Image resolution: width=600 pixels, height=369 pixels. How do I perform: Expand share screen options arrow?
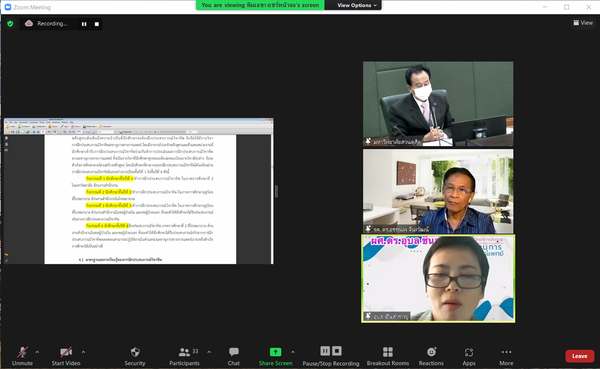(x=293, y=352)
